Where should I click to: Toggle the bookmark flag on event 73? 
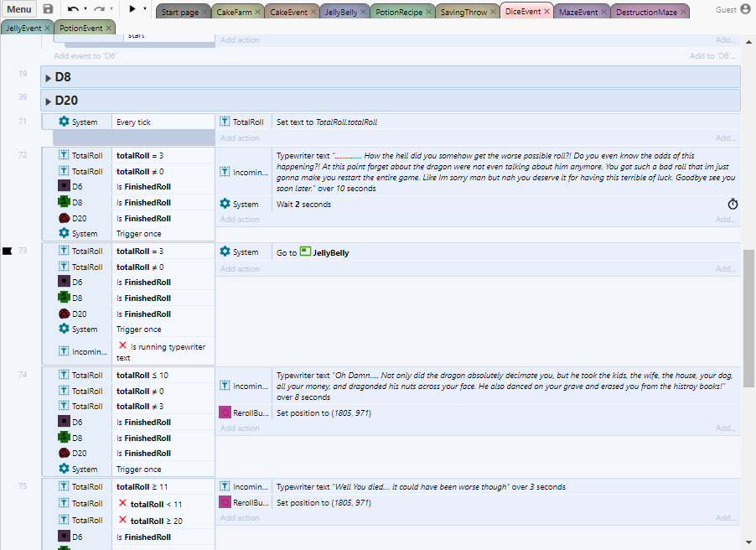click(x=8, y=251)
